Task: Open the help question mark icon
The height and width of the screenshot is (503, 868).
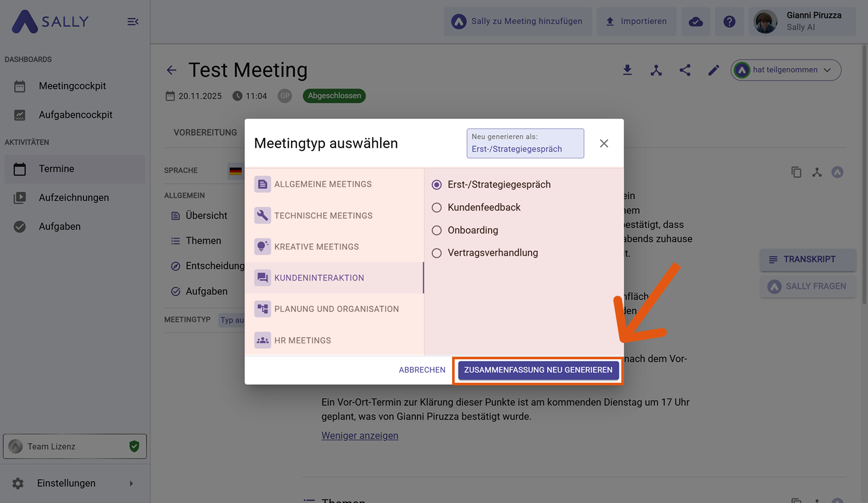Action: (729, 21)
